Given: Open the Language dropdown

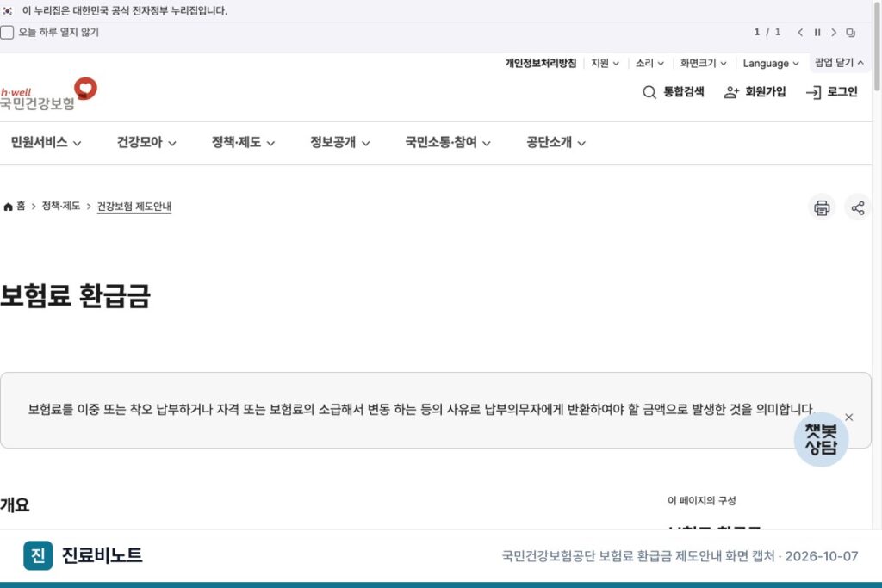Looking at the screenshot, I should (771, 63).
